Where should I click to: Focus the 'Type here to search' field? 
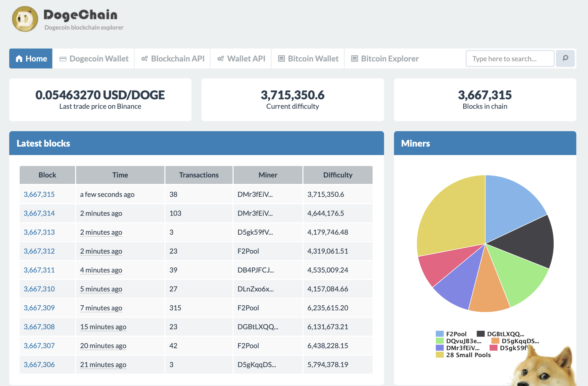pyautogui.click(x=510, y=58)
